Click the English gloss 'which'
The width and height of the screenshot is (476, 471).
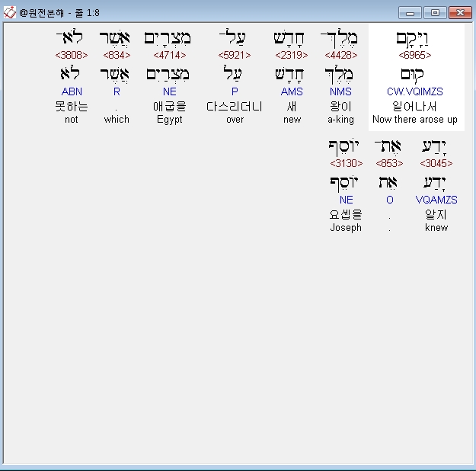tap(117, 120)
